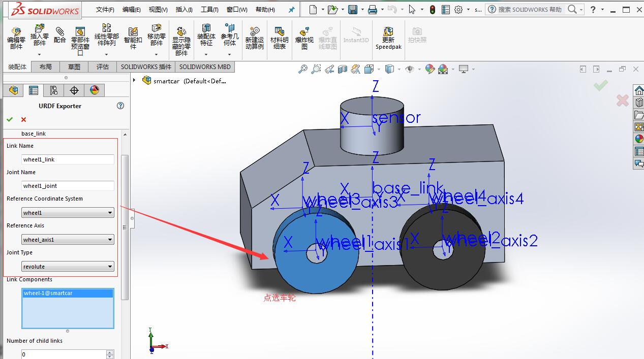Click the Edit Appearance color ball icon
Image resolution: width=644 pixels, height=359 pixels.
click(x=430, y=69)
